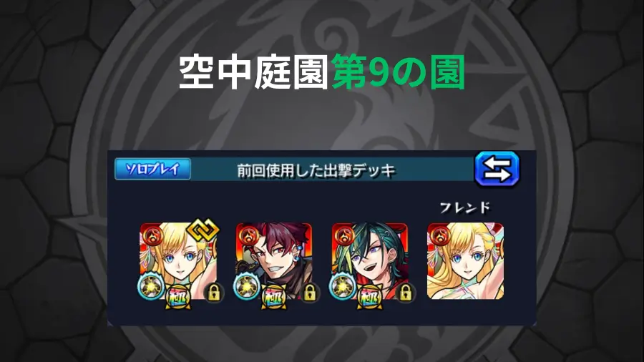Select the red-haired character portrait
The width and height of the screenshot is (644, 362).
pos(274,261)
